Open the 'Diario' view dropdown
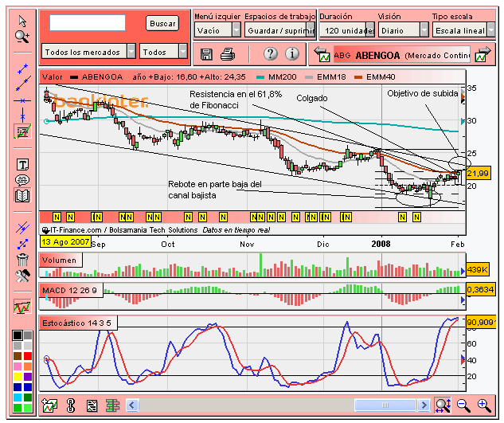The width and height of the screenshot is (504, 423). [404, 30]
